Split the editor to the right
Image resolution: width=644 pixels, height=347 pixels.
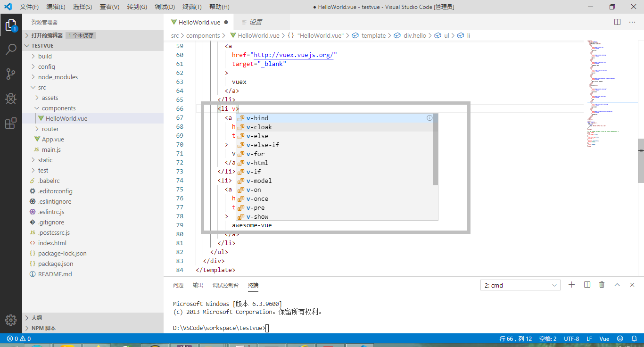pyautogui.click(x=618, y=22)
